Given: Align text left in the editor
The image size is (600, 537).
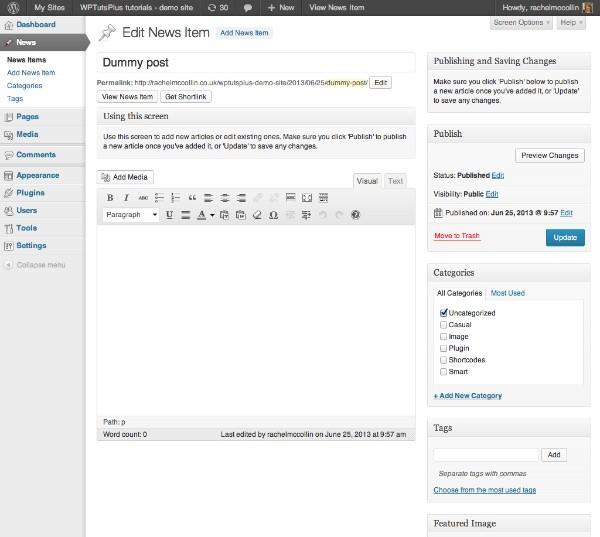Looking at the screenshot, I should click(x=209, y=198).
